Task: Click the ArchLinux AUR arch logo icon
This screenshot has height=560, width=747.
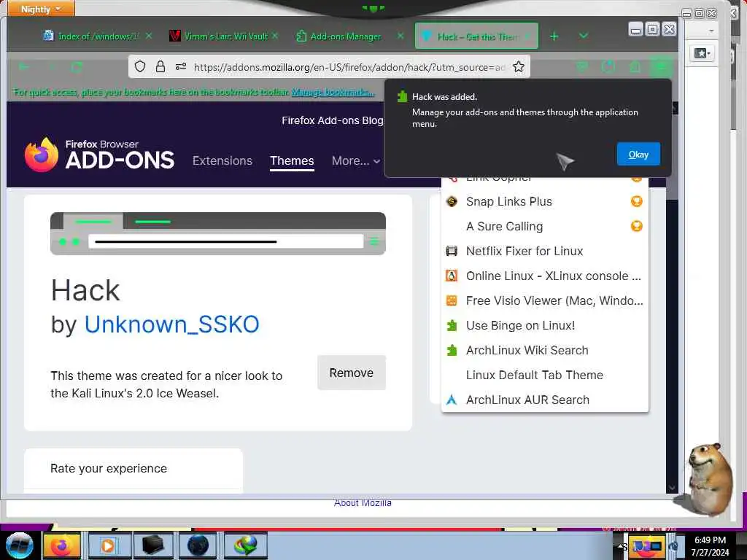Action: click(452, 400)
